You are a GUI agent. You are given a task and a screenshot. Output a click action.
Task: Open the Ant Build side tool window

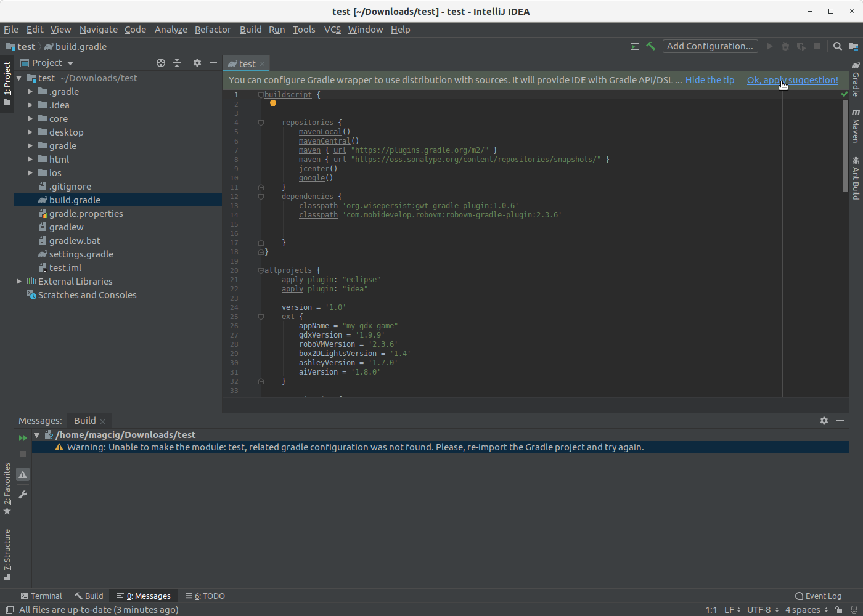click(x=856, y=178)
